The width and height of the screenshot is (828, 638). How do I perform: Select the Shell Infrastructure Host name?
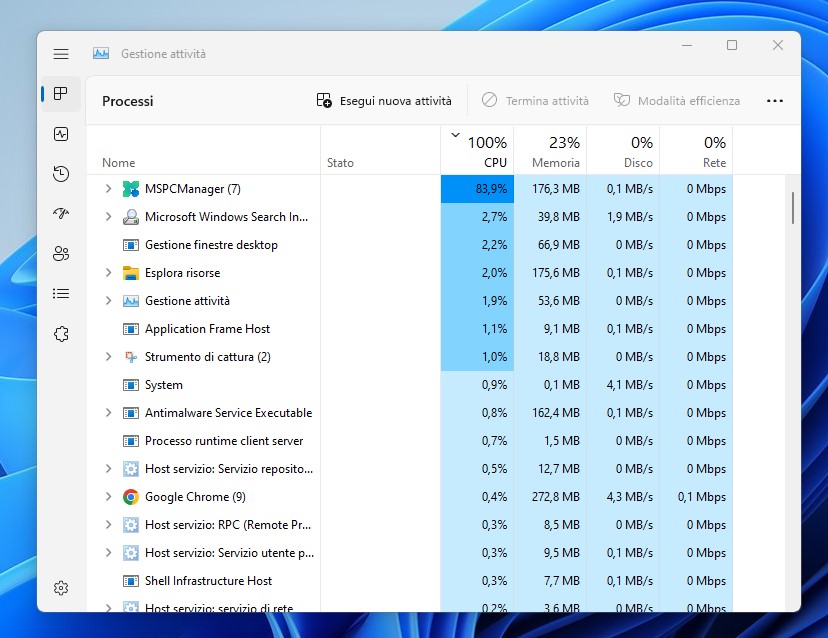click(209, 581)
